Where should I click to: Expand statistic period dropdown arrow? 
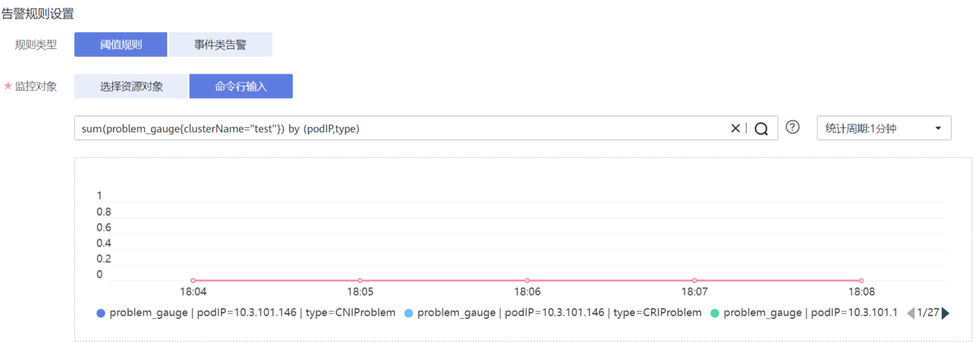(x=938, y=128)
